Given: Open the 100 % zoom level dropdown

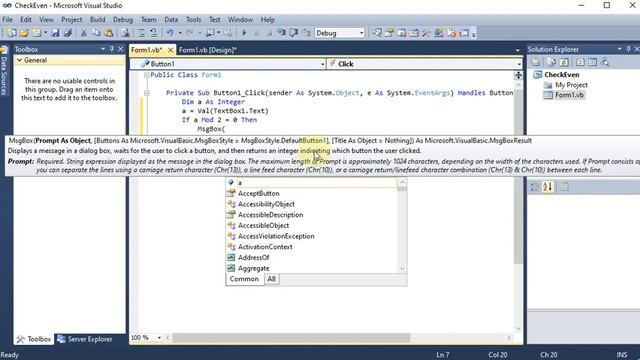Looking at the screenshot, I should tap(159, 338).
